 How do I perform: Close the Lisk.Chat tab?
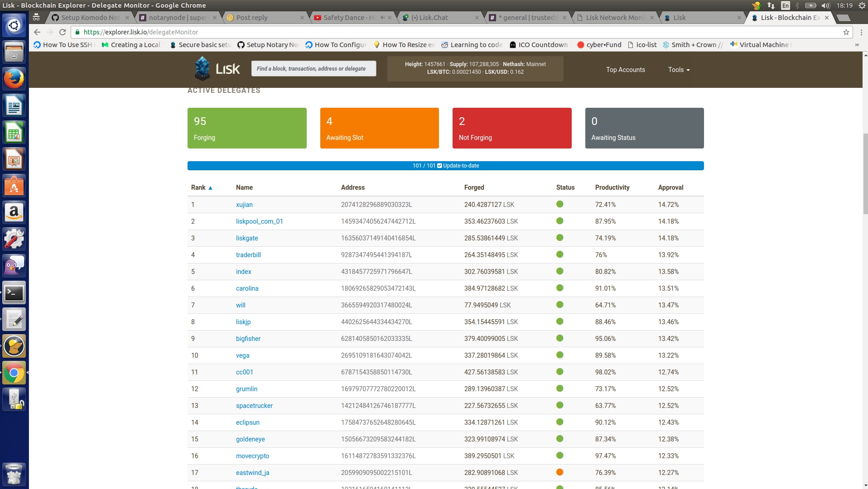(x=477, y=18)
